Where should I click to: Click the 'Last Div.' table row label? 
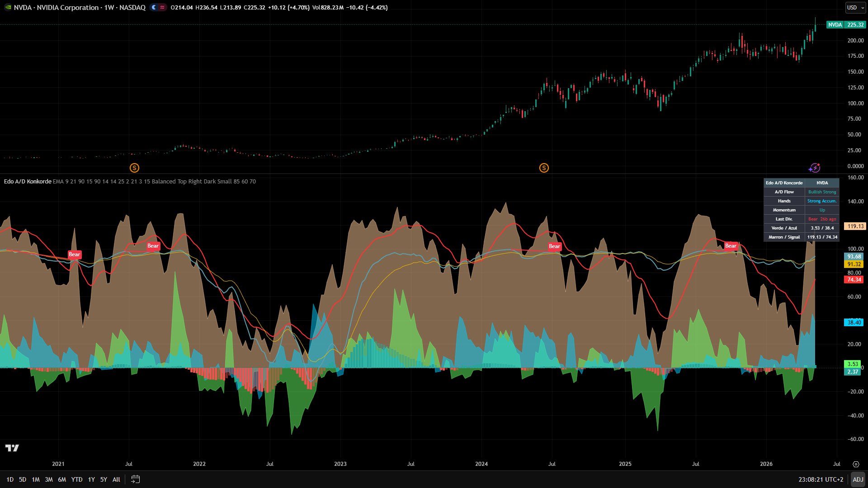coord(784,219)
